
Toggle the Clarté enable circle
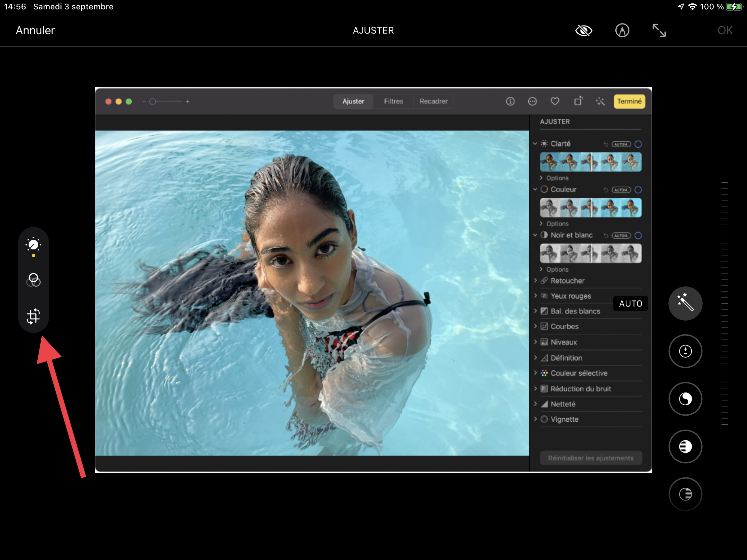coord(638,144)
